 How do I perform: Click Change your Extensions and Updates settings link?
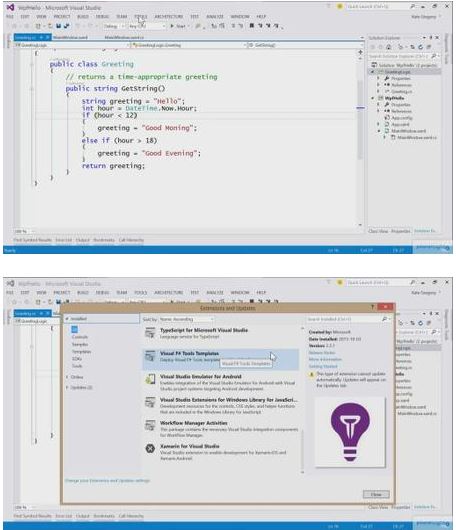point(107,480)
